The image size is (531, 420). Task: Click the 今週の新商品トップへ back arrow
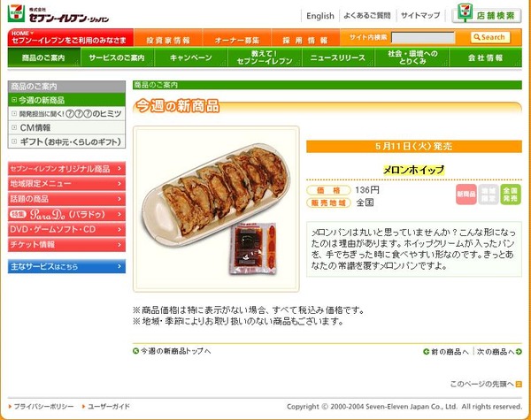coord(135,351)
